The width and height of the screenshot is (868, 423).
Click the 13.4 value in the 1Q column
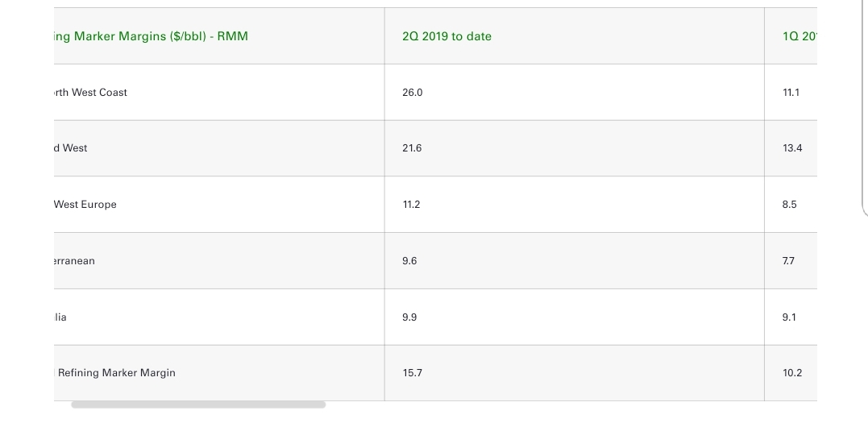(793, 148)
